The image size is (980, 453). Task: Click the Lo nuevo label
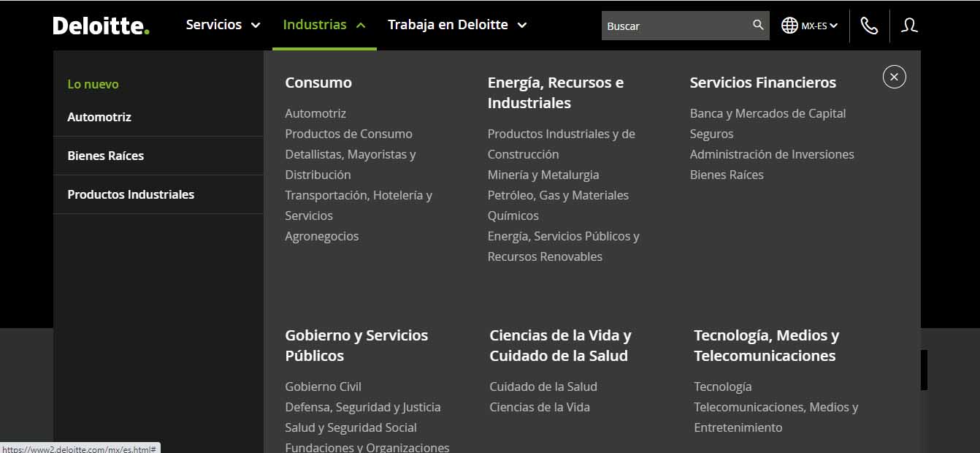(x=93, y=84)
